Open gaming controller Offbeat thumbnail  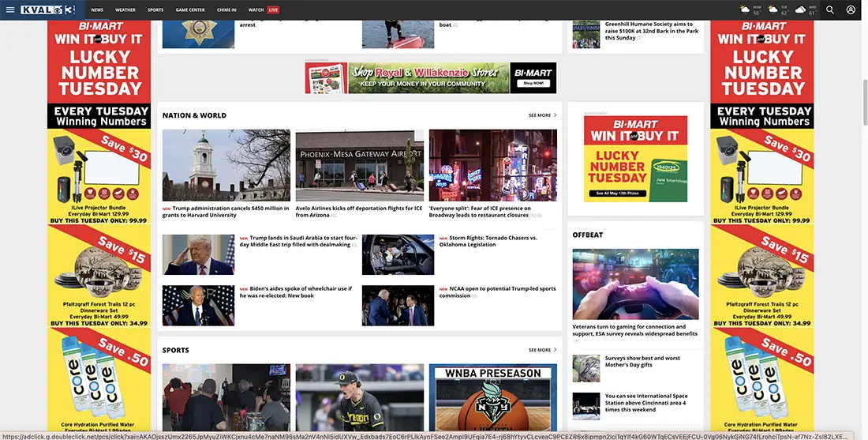click(635, 284)
